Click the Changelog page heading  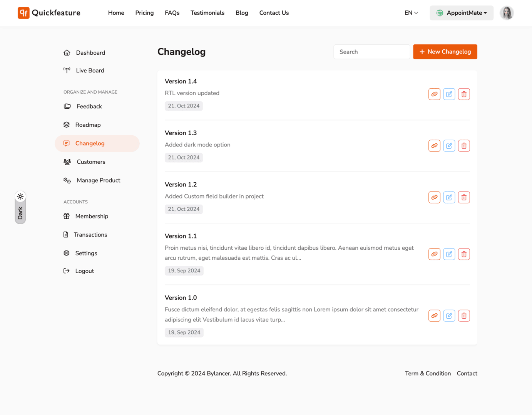181,52
